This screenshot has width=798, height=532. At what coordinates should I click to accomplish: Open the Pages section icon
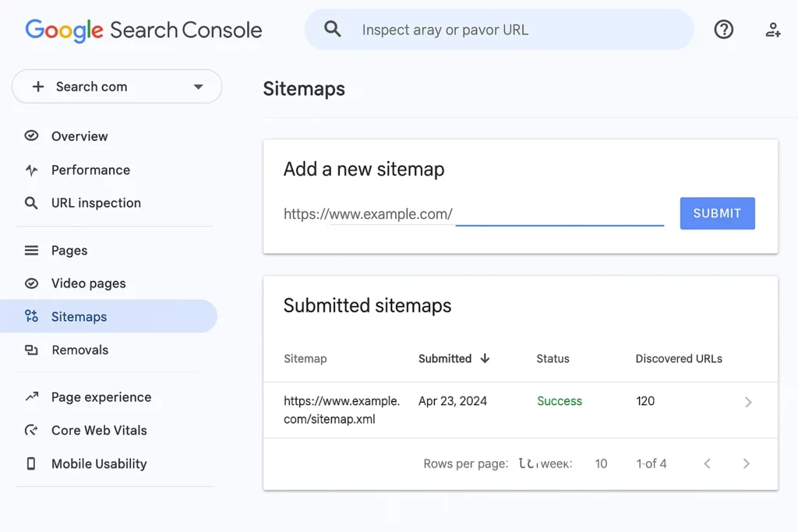tap(31, 250)
